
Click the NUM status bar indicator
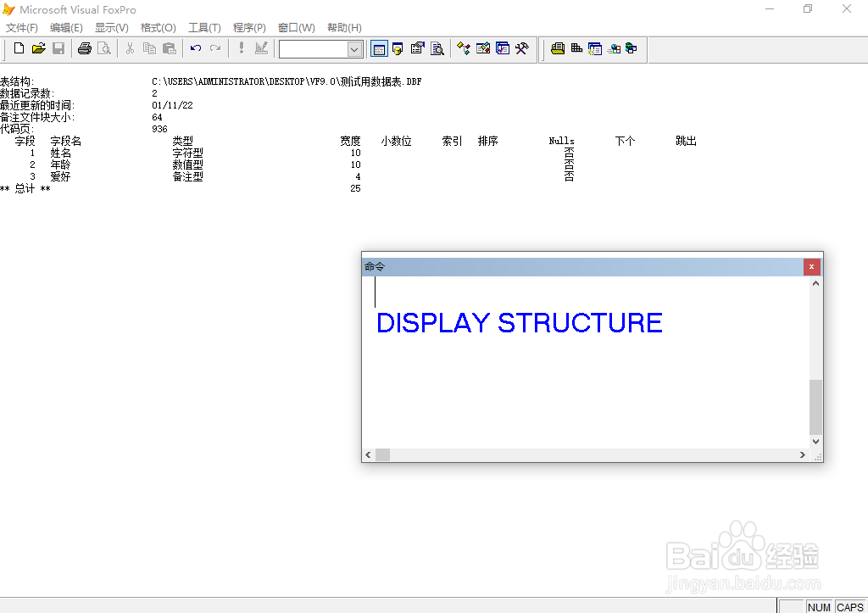[x=819, y=607]
